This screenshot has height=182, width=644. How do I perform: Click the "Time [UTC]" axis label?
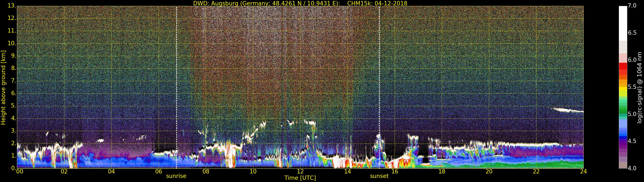point(300,178)
